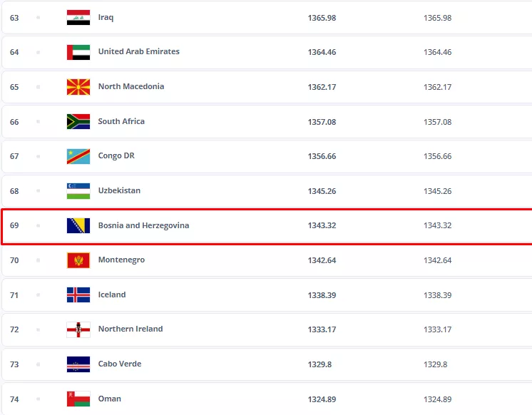Click the North Macedonia flag icon
This screenshot has width=532, height=415.
(78, 87)
